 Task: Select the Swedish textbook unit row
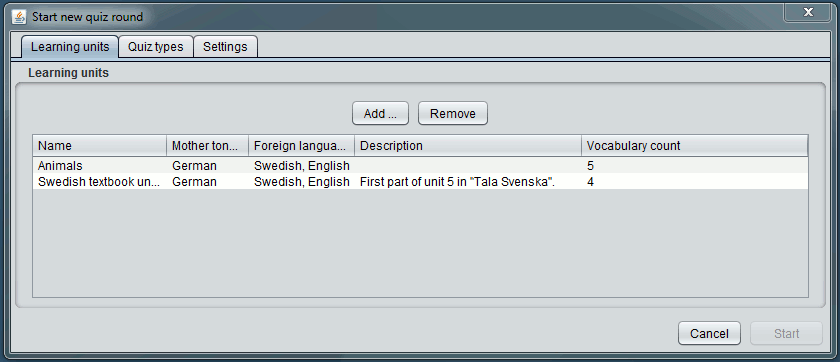point(420,182)
